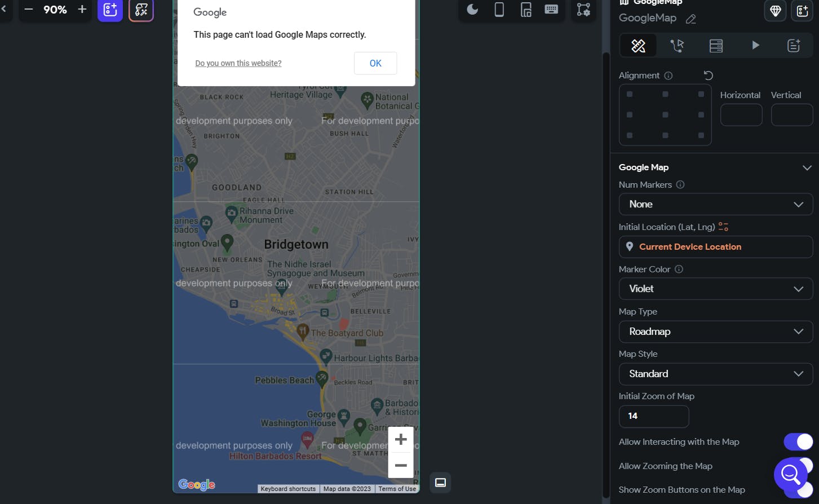Select top-right alignment dot
819x504 pixels.
click(701, 94)
